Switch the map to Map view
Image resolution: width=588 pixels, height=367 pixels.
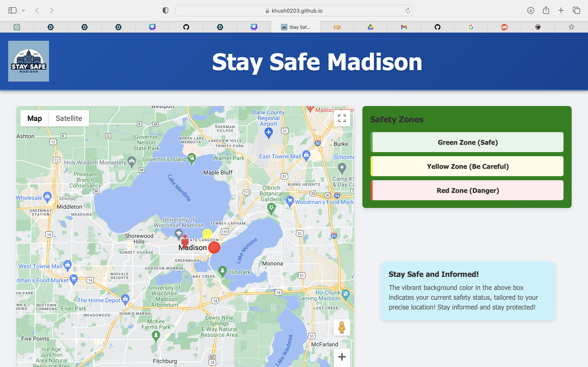coord(34,118)
